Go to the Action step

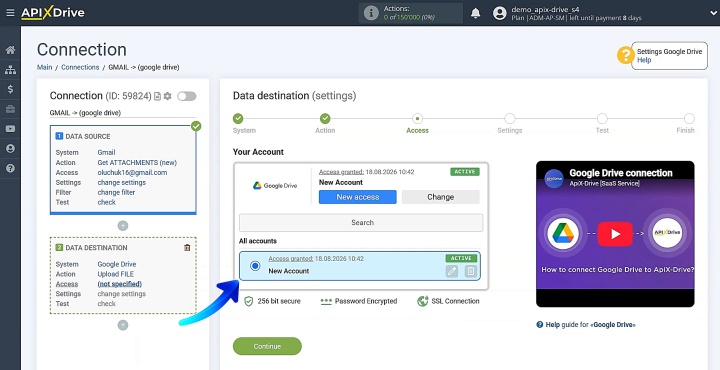(325, 119)
